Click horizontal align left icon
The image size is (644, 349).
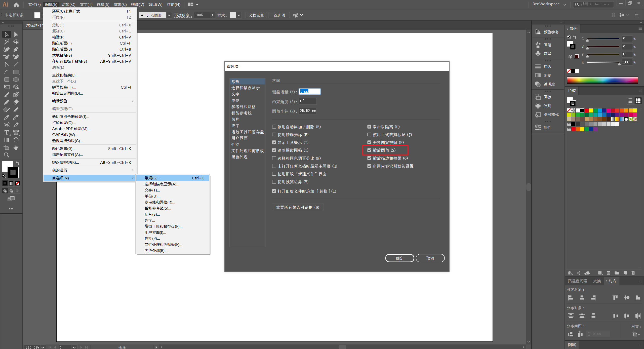point(571,298)
